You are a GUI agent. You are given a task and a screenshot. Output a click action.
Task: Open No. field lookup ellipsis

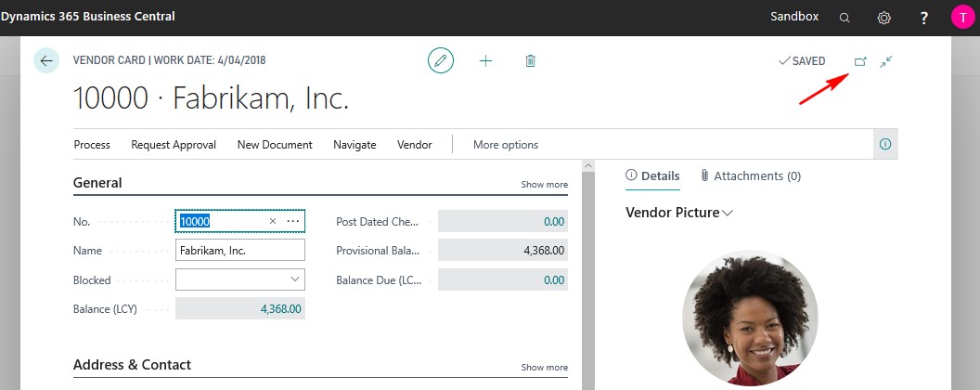(x=292, y=221)
